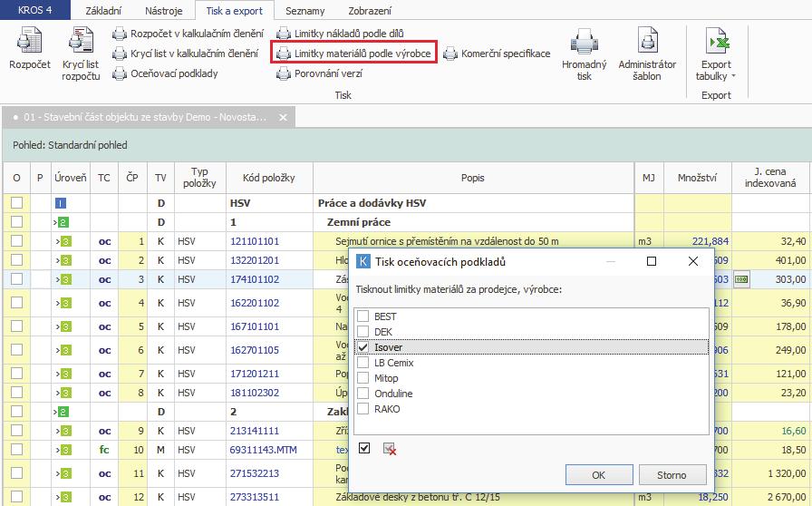Close the 01 - Stavební část document tab
812x506 pixels.
tap(284, 118)
